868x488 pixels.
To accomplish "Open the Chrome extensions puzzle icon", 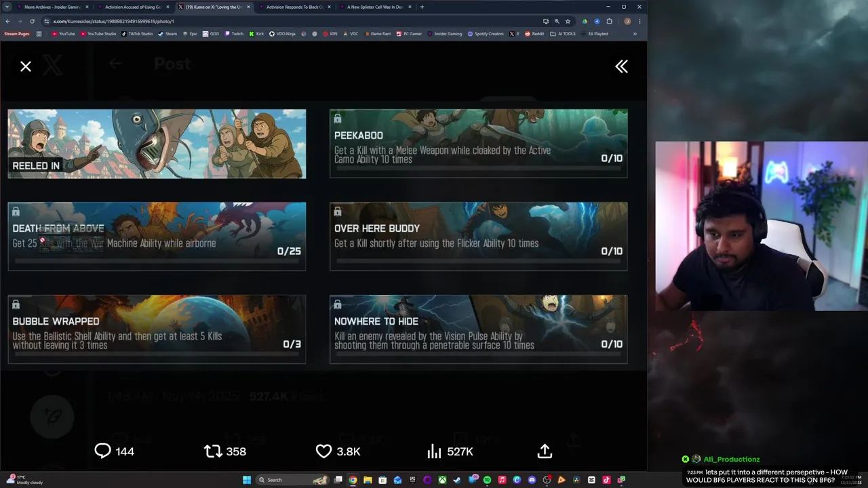I will 609,21.
